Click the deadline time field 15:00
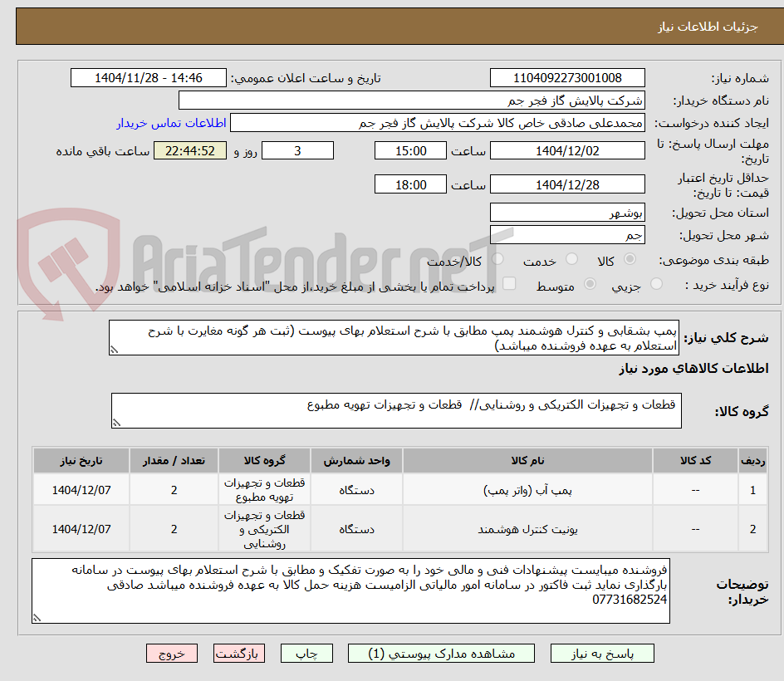The height and width of the screenshot is (681, 784). (x=410, y=150)
